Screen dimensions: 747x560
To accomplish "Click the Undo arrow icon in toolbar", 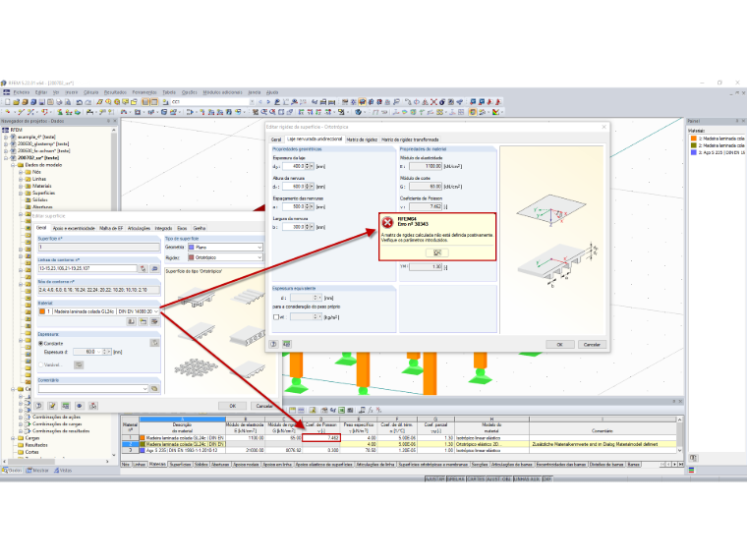I will [79, 102].
